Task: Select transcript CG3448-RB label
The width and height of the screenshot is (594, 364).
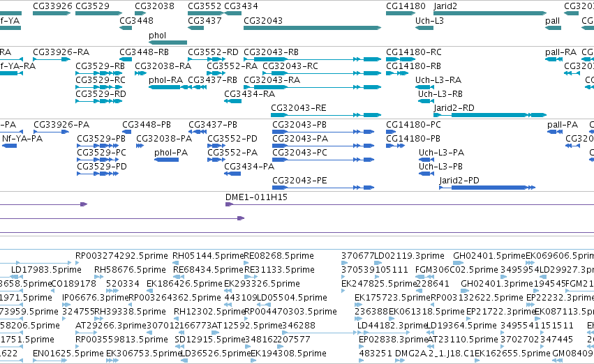Action: [144, 52]
